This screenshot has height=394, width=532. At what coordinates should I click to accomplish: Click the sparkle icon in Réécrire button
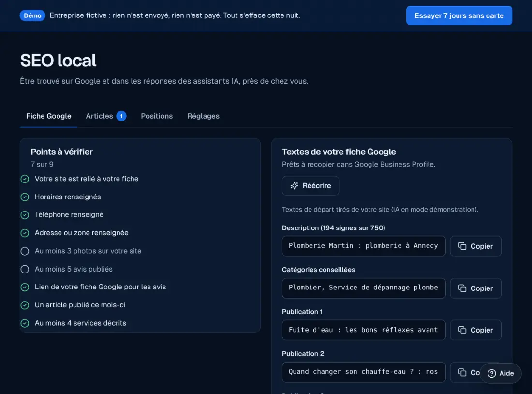click(294, 186)
